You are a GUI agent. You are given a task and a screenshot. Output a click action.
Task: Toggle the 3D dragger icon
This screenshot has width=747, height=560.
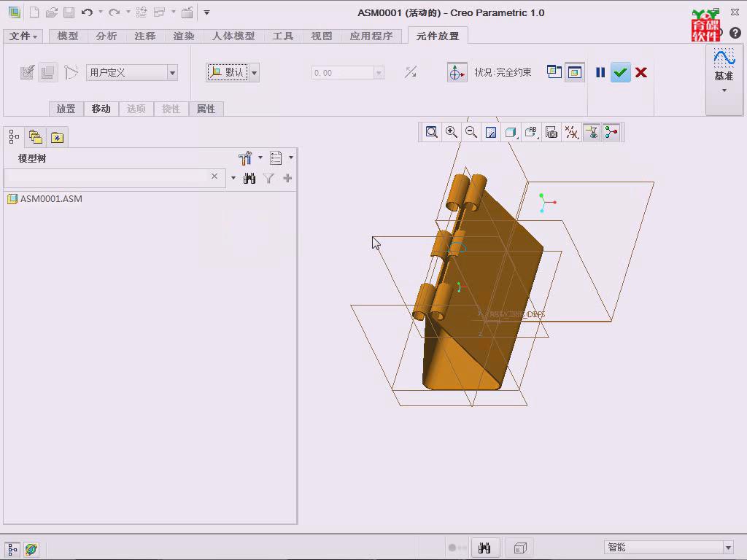(x=457, y=72)
